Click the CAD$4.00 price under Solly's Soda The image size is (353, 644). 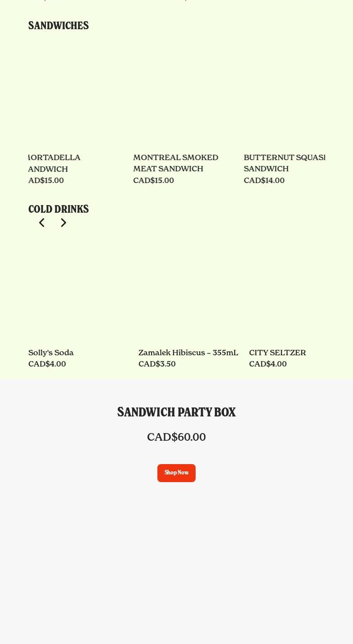[47, 364]
